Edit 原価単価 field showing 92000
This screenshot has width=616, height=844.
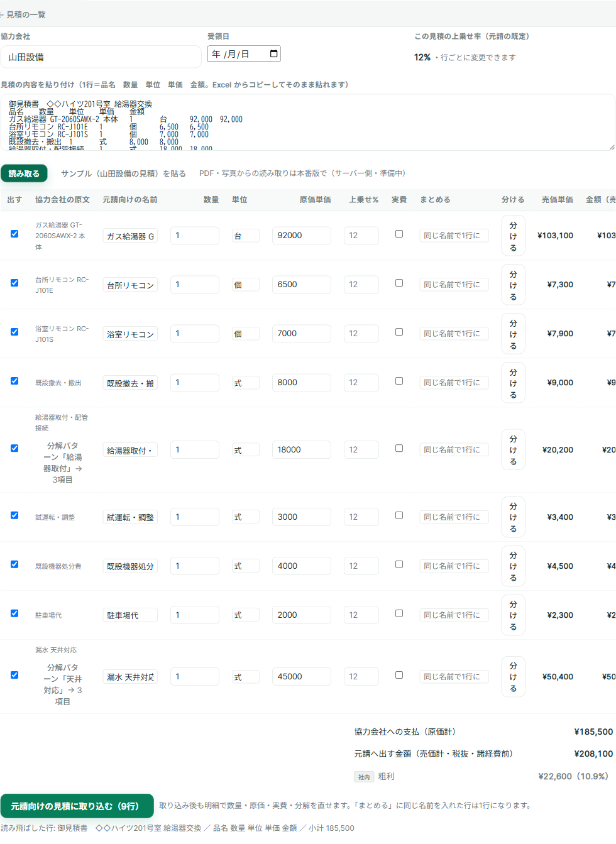coord(302,236)
